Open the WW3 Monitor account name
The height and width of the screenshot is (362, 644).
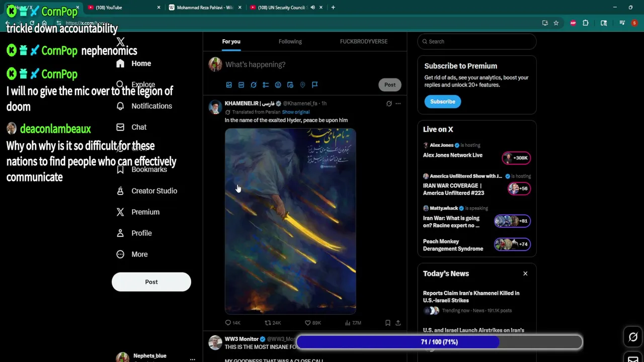(x=242, y=339)
